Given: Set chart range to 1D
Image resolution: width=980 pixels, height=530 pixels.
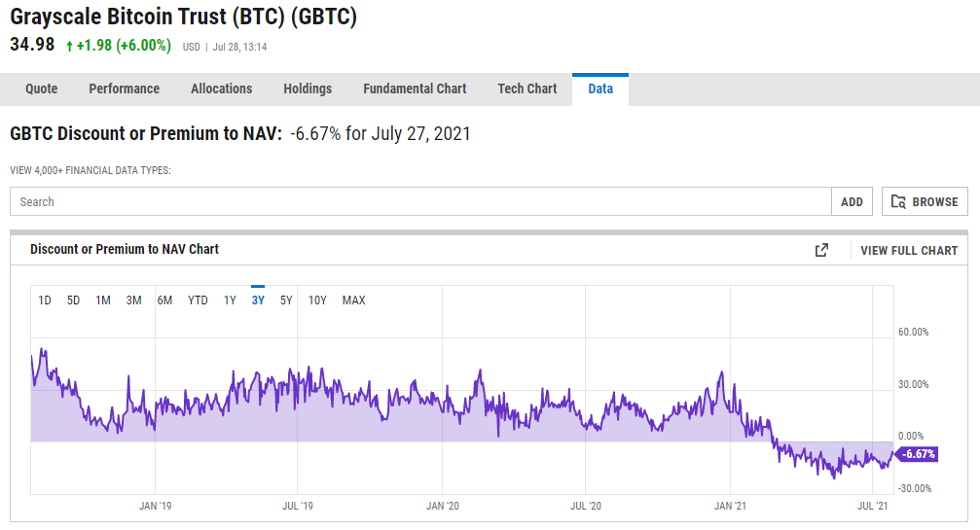Looking at the screenshot, I should pyautogui.click(x=45, y=300).
